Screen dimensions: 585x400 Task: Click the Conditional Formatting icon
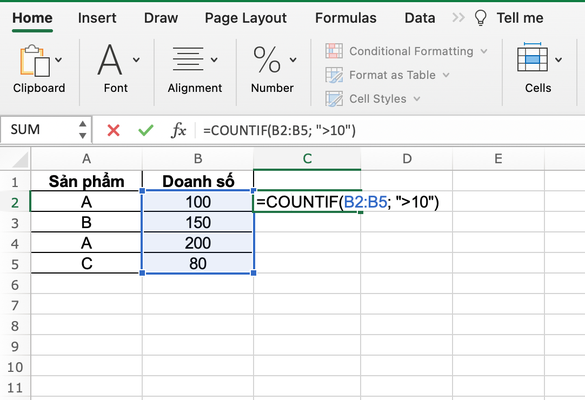tap(334, 51)
